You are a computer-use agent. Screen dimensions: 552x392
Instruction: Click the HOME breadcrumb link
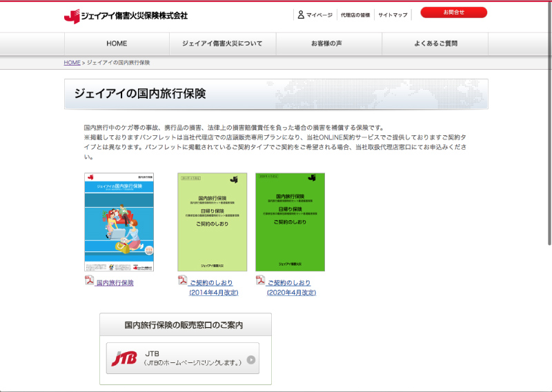[x=72, y=63]
